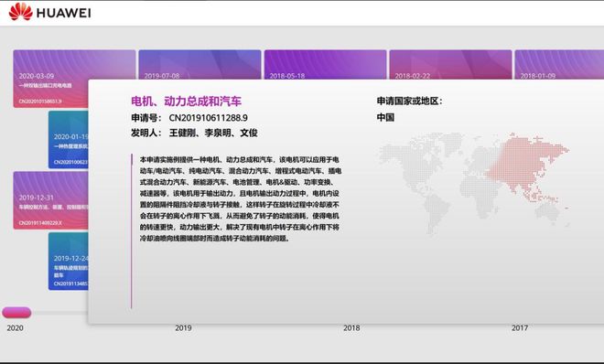Click the patent abstract paragraph
Image resolution: width=604 pixels, height=364 pixels.
tap(241, 199)
